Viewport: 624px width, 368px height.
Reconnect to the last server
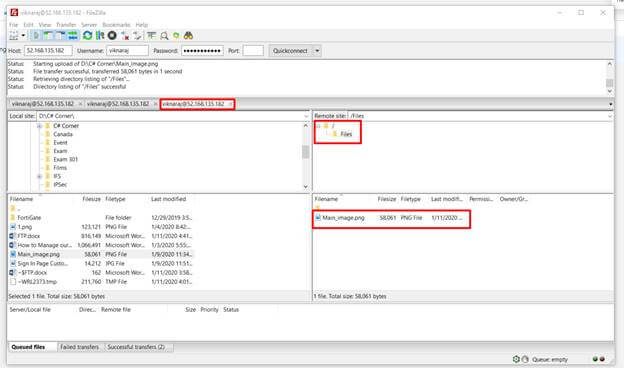coord(138,36)
